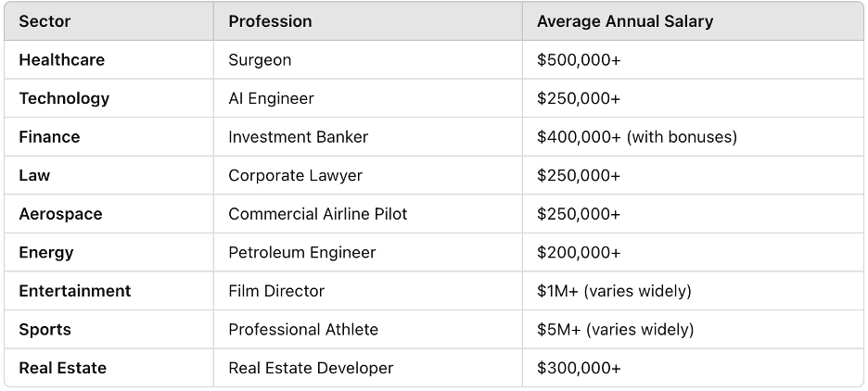Select the Petroleum Engineer cell
This screenshot has width=868, height=391.
(x=301, y=253)
